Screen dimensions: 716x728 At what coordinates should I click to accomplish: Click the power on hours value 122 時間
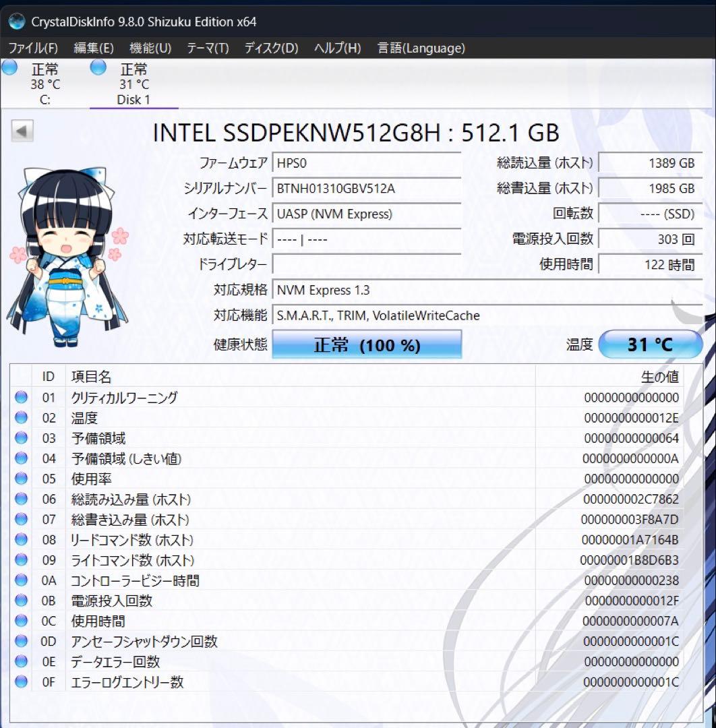tap(651, 265)
